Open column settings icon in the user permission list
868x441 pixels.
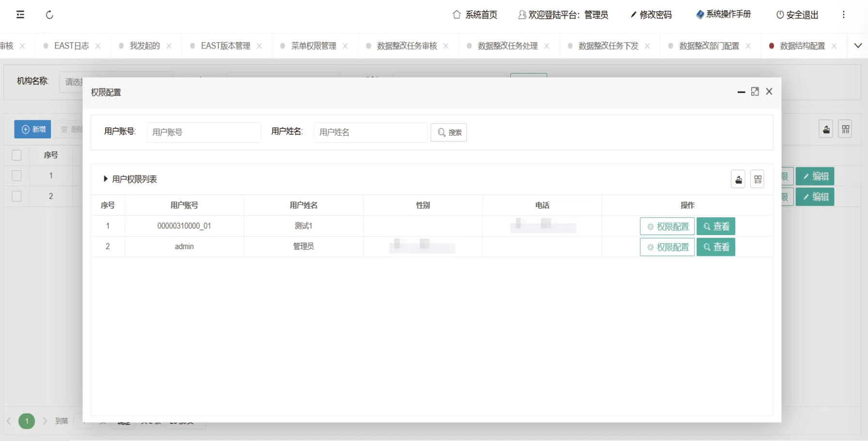[758, 180]
